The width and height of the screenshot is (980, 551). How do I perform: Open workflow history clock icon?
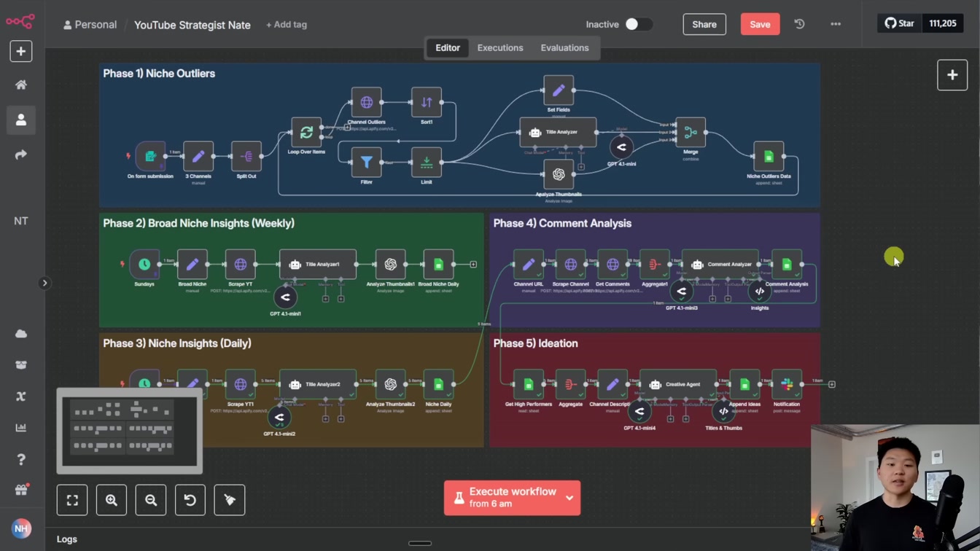tap(800, 24)
